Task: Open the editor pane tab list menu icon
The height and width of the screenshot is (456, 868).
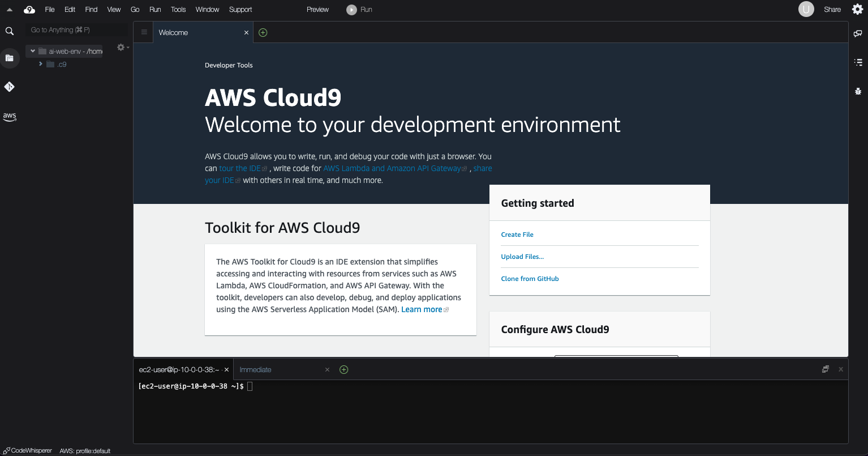Action: 144,32
